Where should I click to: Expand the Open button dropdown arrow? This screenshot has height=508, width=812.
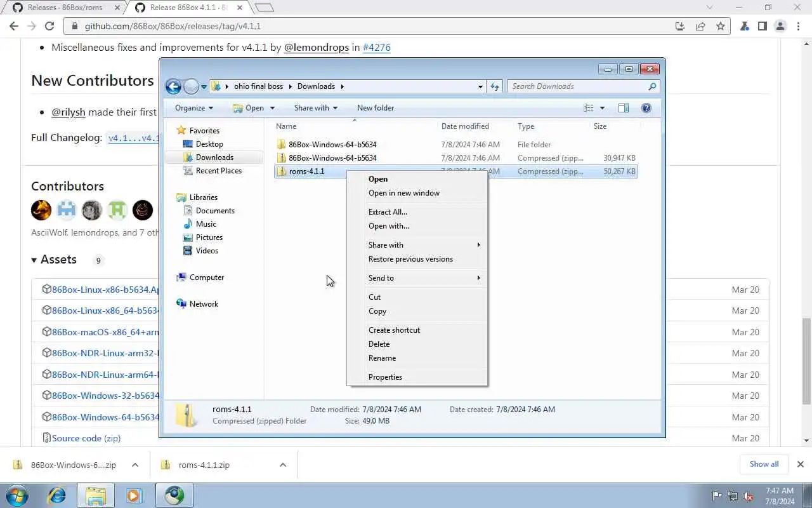(x=272, y=108)
